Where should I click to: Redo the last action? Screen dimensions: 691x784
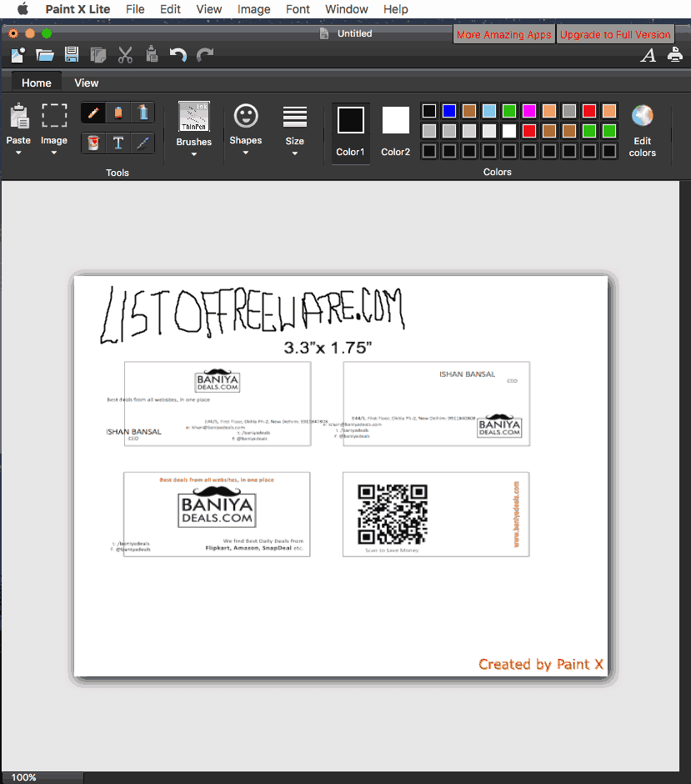point(205,54)
